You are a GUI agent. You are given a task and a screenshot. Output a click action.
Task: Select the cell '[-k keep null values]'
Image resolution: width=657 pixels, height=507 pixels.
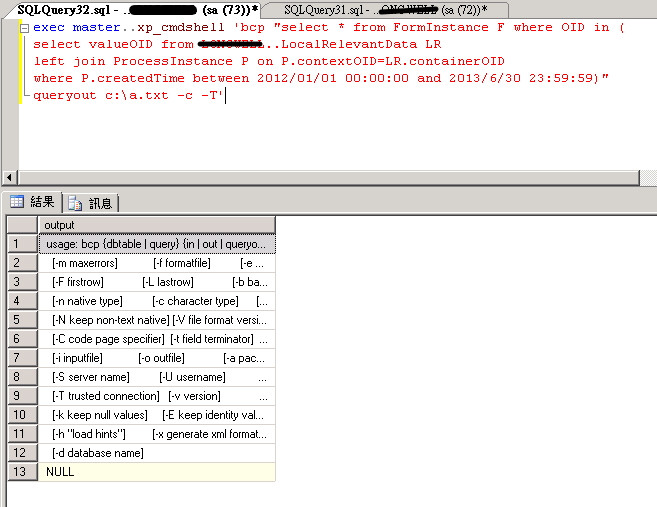click(157, 415)
